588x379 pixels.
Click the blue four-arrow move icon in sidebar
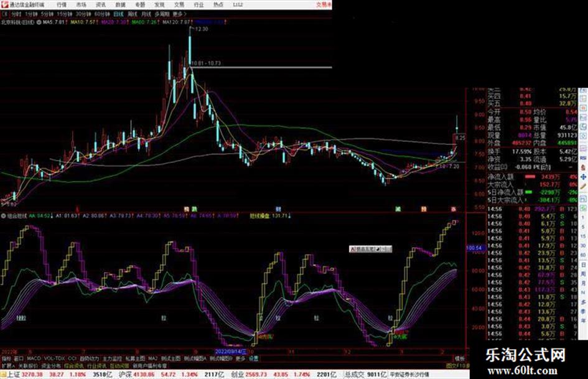583,177
